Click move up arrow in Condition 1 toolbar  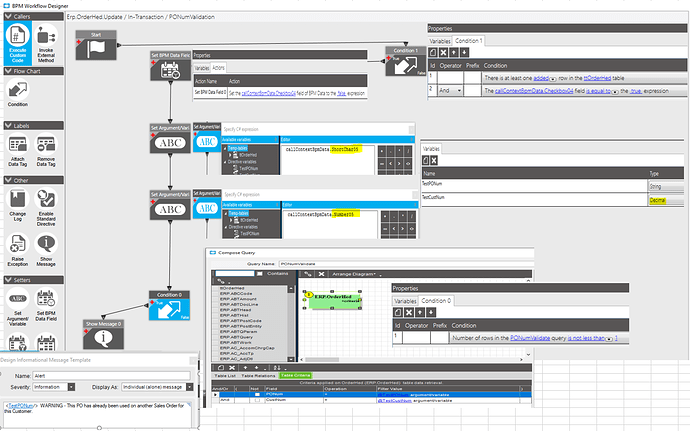pos(454,52)
